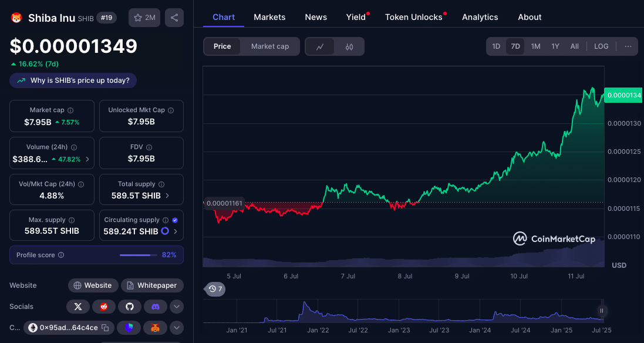Open the Markets tab
Viewport: 644px width, 343px height.
point(269,17)
